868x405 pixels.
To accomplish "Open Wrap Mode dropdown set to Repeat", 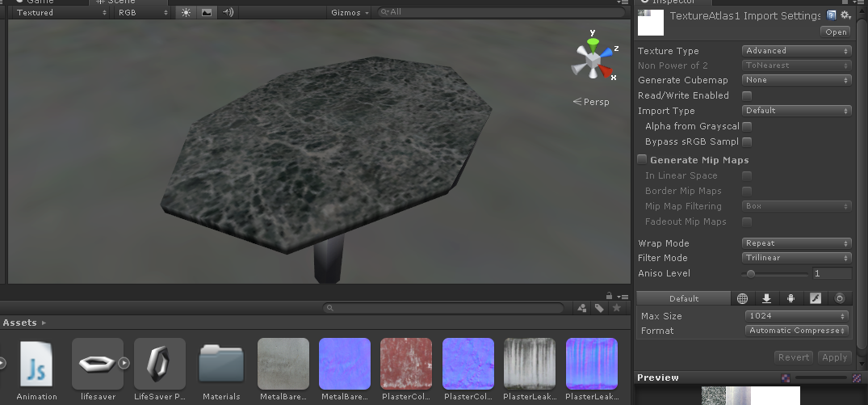I will (797, 243).
